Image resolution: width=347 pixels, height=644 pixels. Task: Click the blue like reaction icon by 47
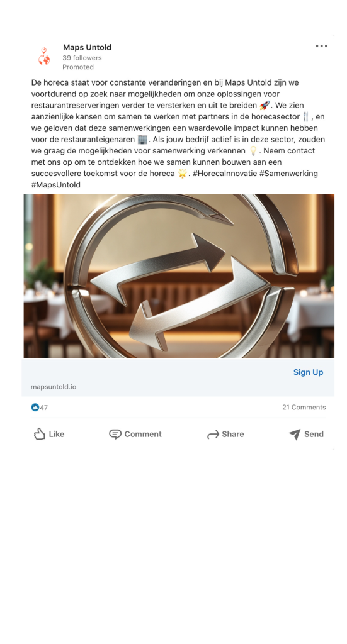tap(35, 408)
